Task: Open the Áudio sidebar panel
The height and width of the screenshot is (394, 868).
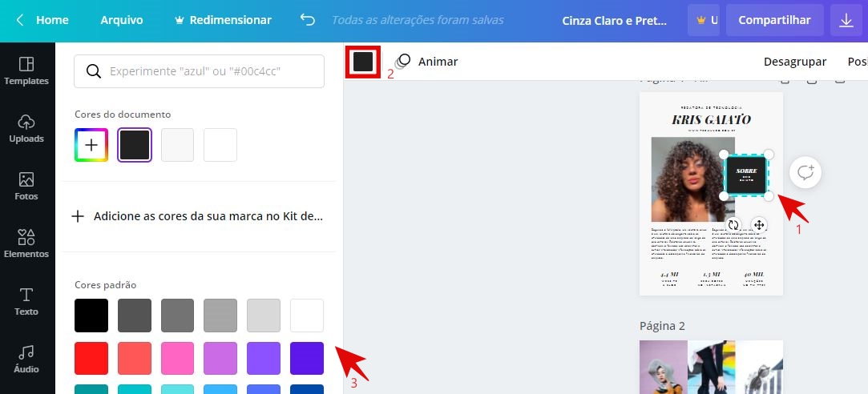Action: tap(26, 359)
